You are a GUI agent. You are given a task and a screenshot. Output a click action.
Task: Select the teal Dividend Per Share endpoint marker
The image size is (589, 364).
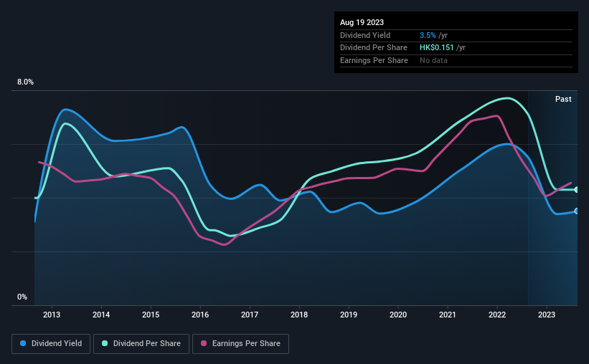(576, 190)
